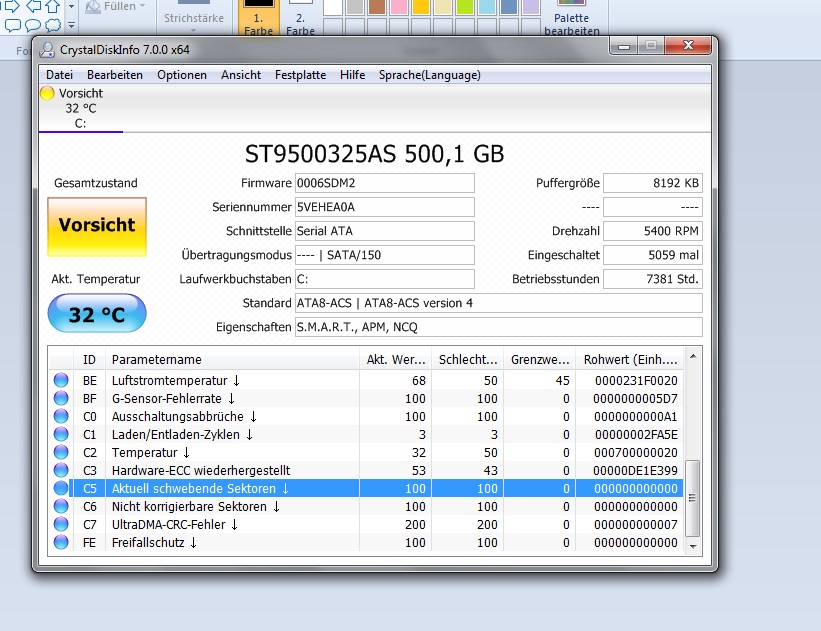Viewport: 821px width, 631px height.
Task: Click the Drehzahl field showing 5400 RPM
Action: 652,231
